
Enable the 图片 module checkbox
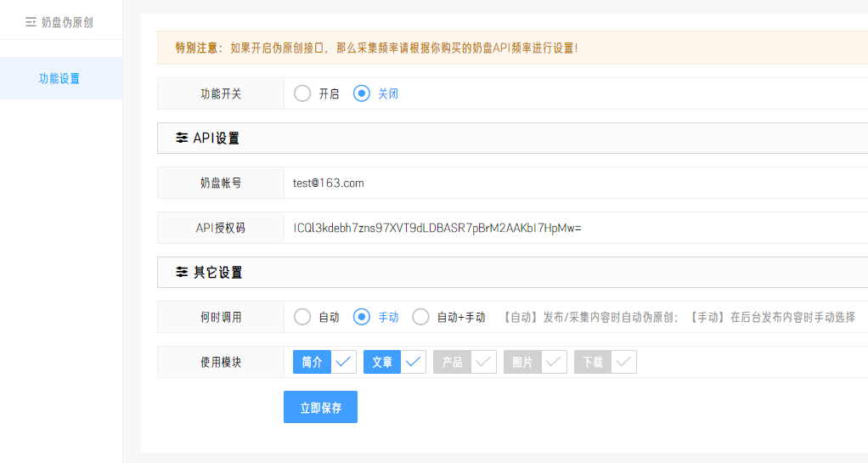point(535,362)
